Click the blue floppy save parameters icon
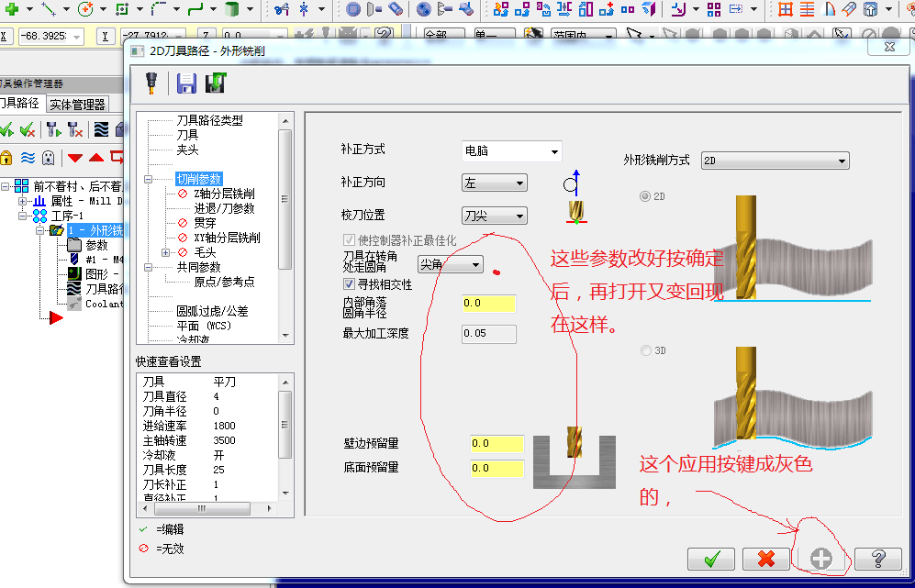The height and width of the screenshot is (588, 915). (x=186, y=83)
